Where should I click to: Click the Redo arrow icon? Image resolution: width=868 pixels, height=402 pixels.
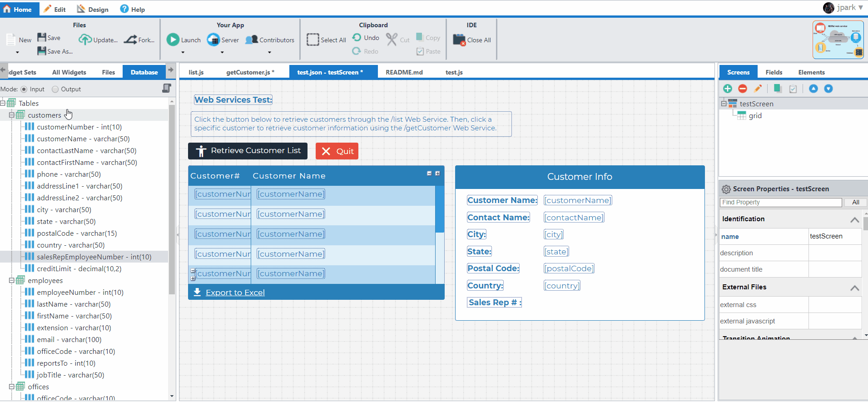pos(357,51)
